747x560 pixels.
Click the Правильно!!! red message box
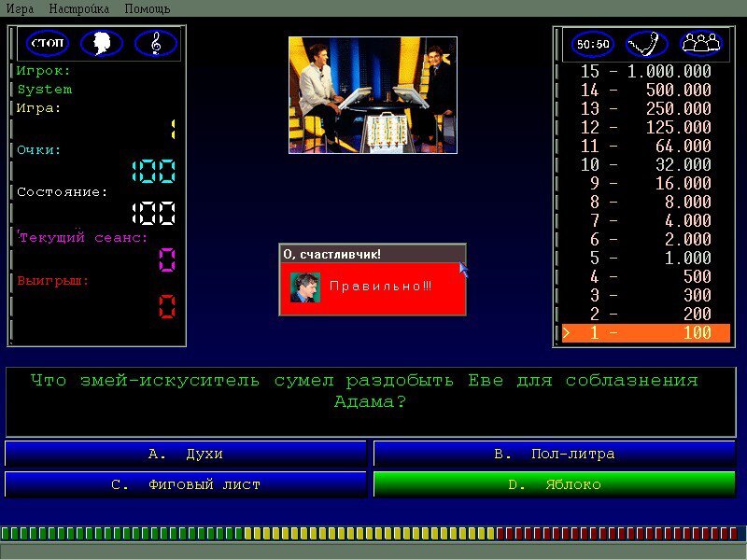(x=381, y=287)
